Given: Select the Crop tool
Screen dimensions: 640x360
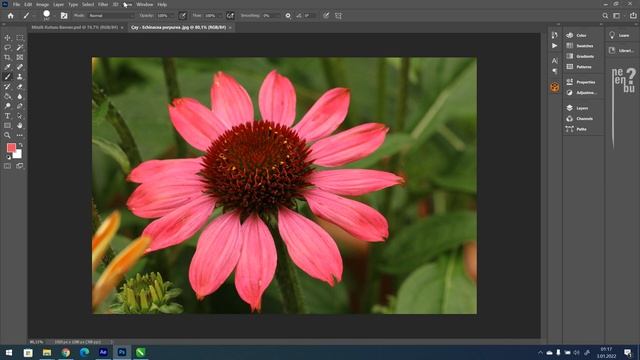Looking at the screenshot, I should (7, 57).
